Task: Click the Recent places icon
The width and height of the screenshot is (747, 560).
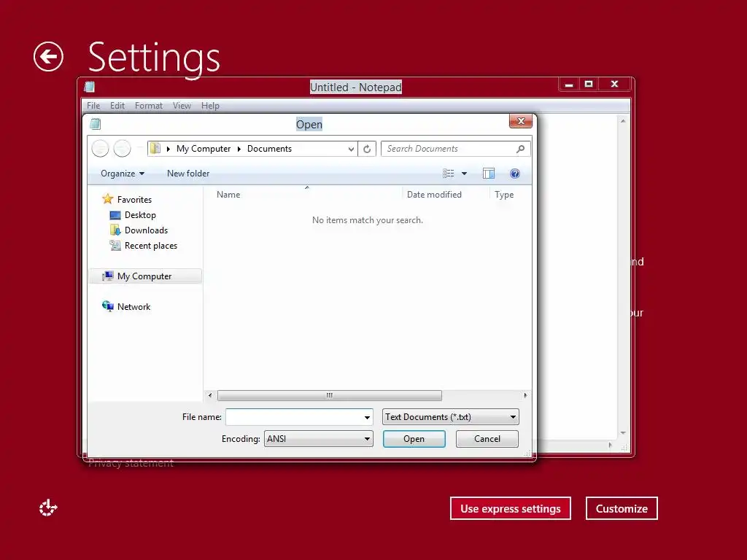Action: click(x=115, y=246)
